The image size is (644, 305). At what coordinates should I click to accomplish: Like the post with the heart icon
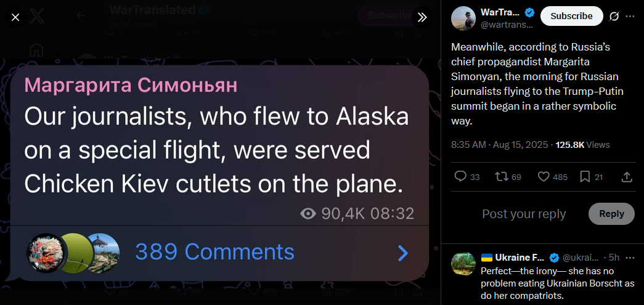pyautogui.click(x=552, y=176)
